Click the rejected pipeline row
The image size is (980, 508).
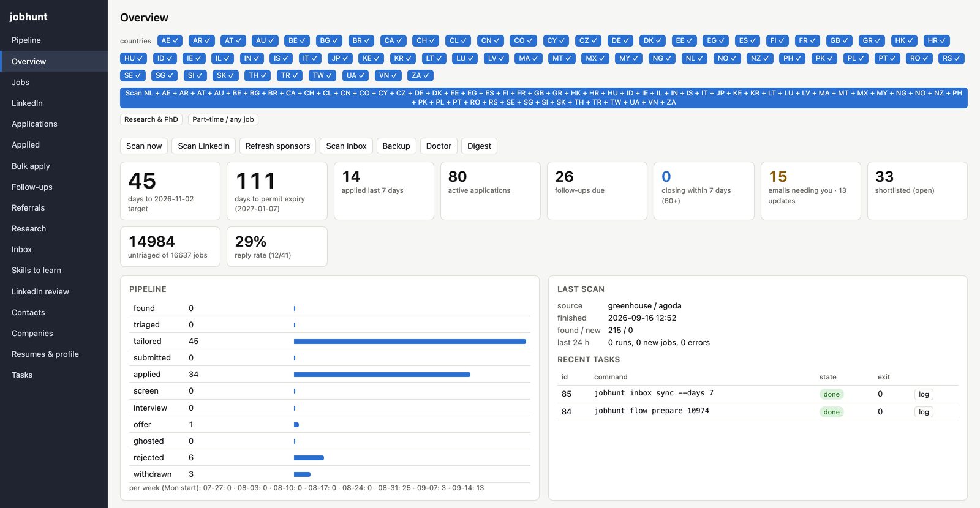[x=330, y=457]
